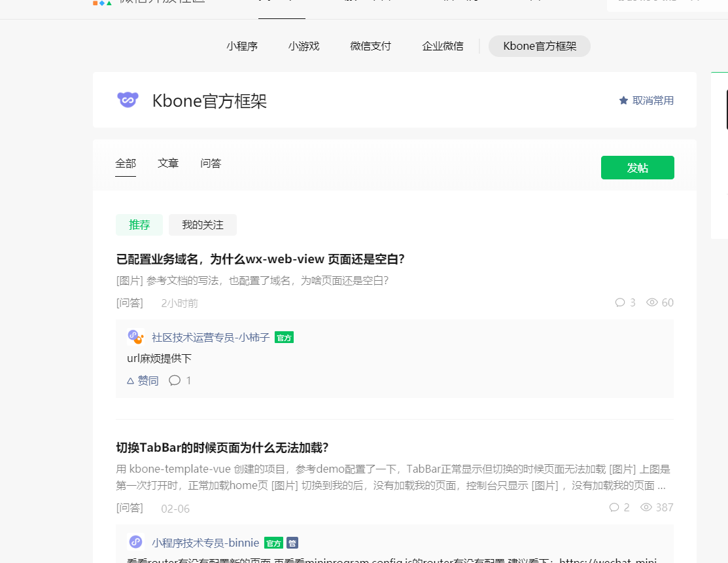Click the 02-06 post date
Image resolution: width=728 pixels, height=563 pixels.
tap(175, 509)
